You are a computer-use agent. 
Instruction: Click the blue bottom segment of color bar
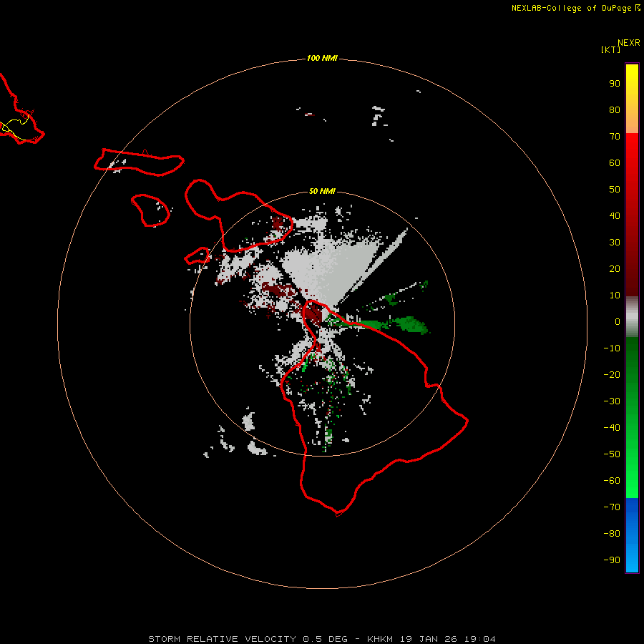coord(632,535)
